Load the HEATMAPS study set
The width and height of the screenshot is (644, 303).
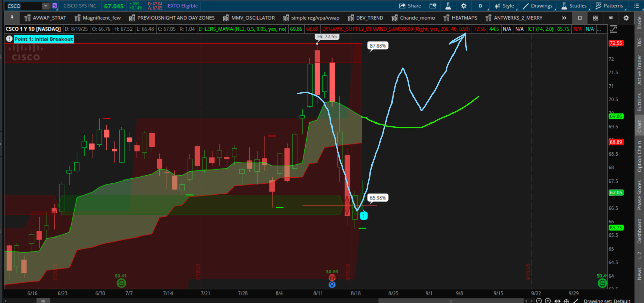pyautogui.click(x=460, y=18)
